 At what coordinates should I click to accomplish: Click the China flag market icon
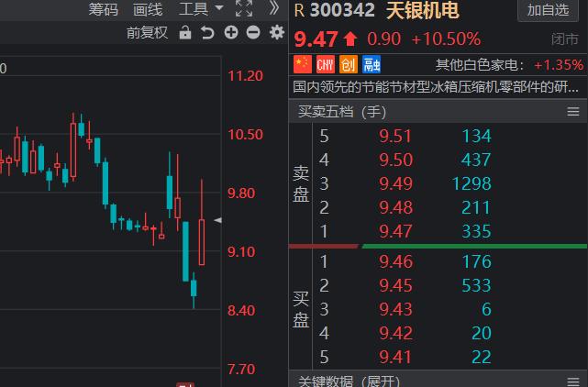click(x=303, y=64)
